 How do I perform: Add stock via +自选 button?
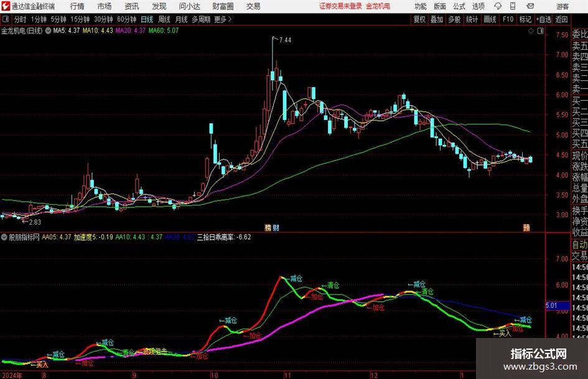tap(543, 19)
